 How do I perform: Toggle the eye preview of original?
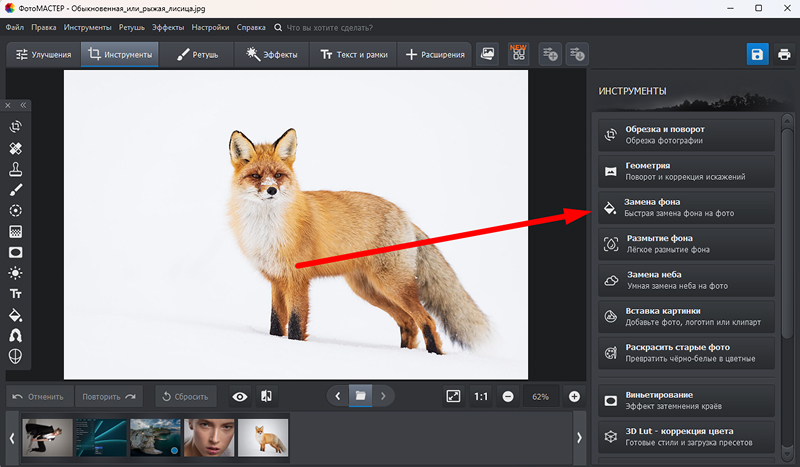point(240,396)
